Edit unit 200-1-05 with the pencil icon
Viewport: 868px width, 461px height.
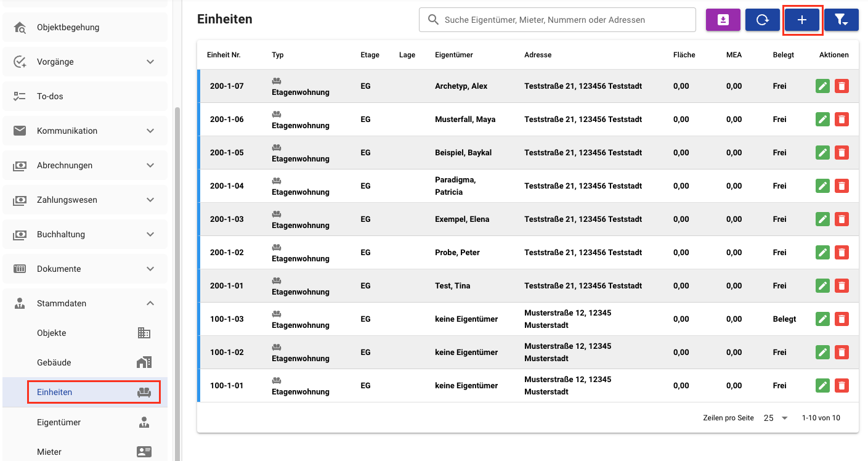tap(822, 153)
